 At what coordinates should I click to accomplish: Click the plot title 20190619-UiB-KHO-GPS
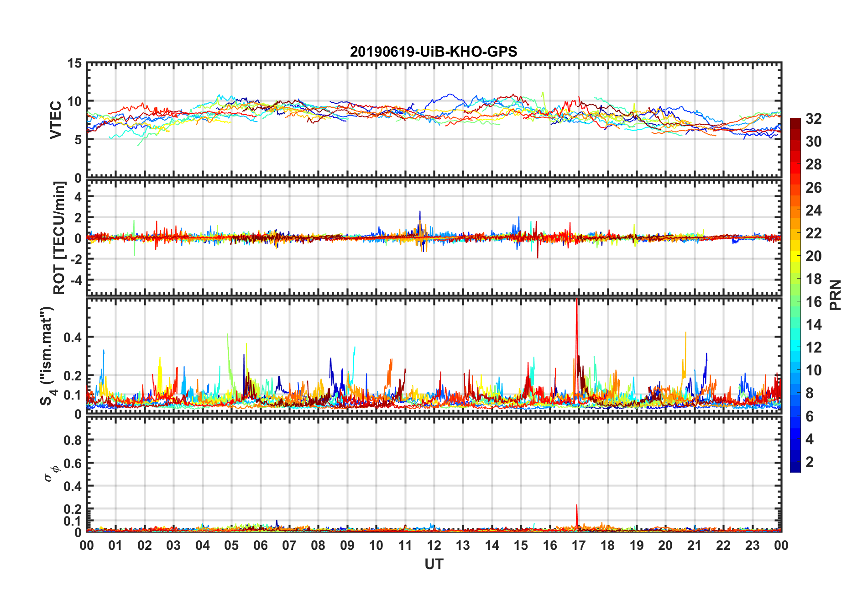click(434, 52)
